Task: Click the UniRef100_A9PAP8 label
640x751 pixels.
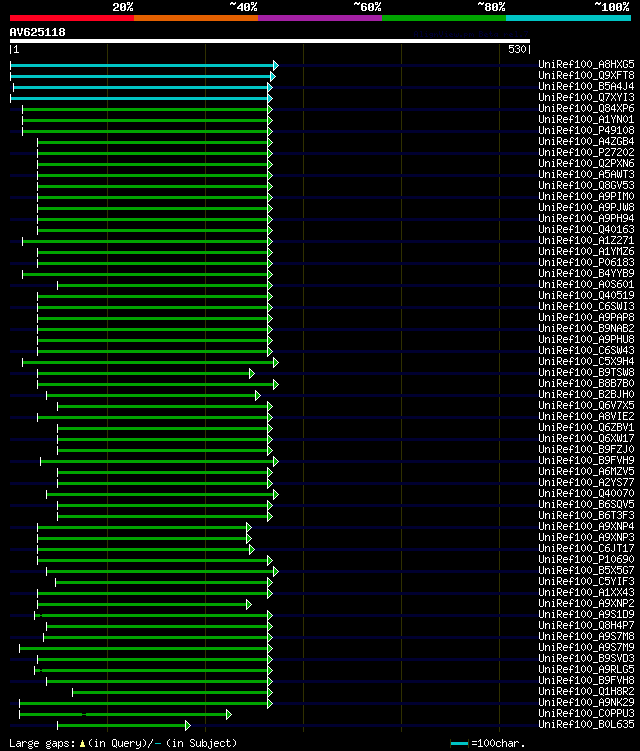Action: coord(586,318)
